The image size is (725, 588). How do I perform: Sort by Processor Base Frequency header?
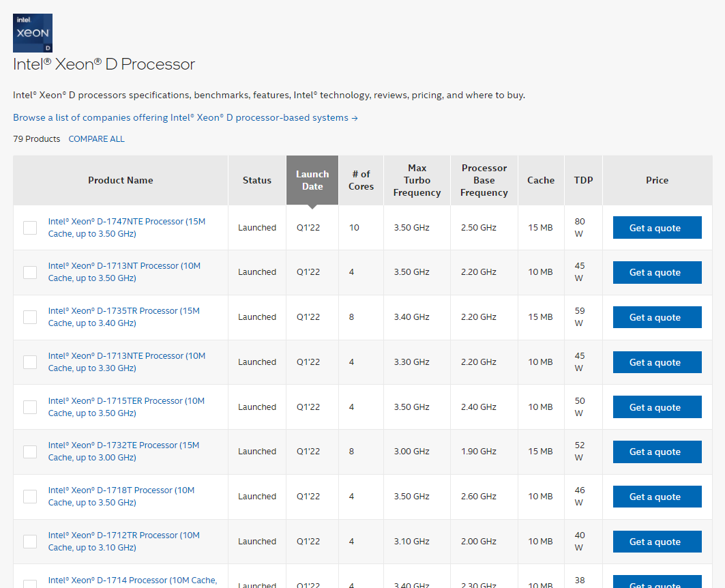(484, 180)
